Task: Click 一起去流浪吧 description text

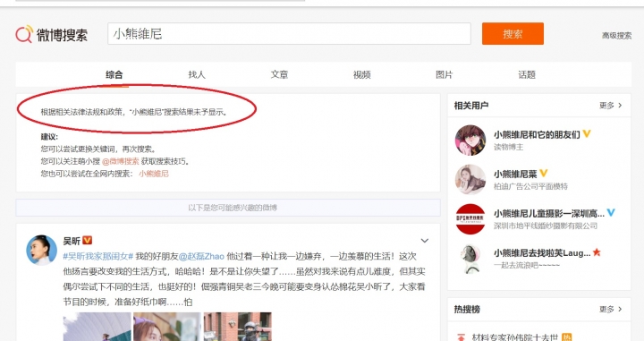Action: [x=527, y=266]
